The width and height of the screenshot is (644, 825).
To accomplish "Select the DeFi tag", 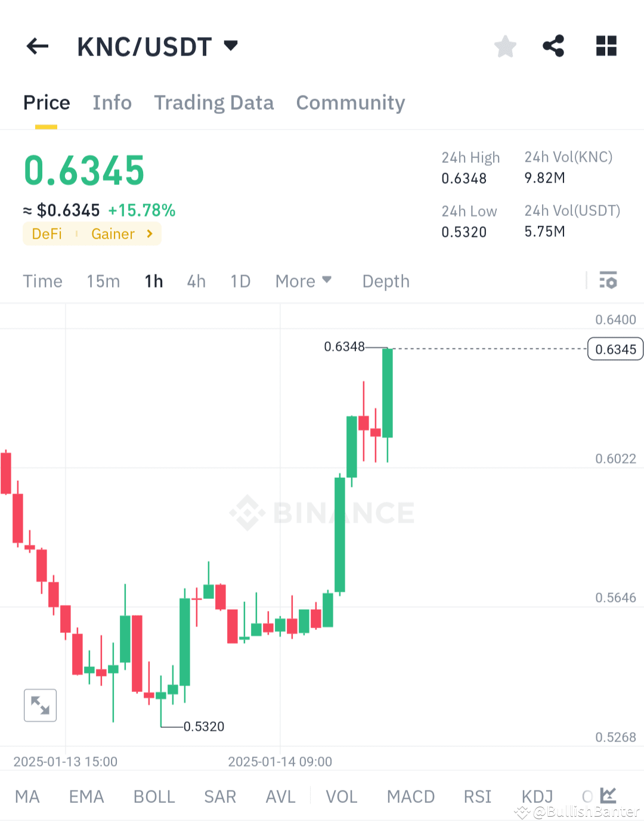I will click(x=47, y=234).
